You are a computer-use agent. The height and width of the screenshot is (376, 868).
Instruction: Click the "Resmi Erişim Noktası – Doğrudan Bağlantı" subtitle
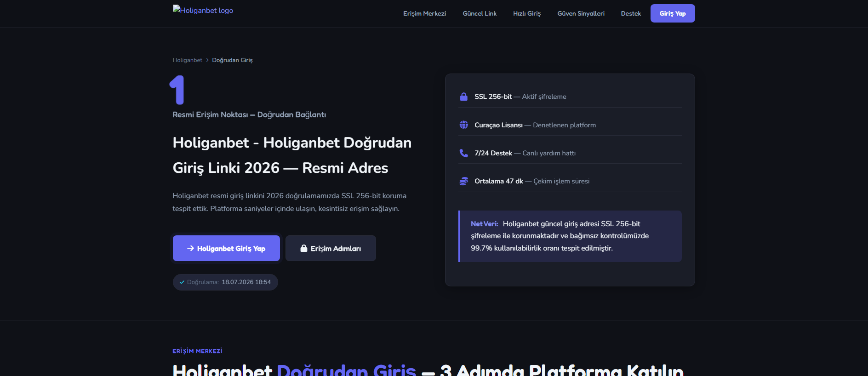click(249, 114)
